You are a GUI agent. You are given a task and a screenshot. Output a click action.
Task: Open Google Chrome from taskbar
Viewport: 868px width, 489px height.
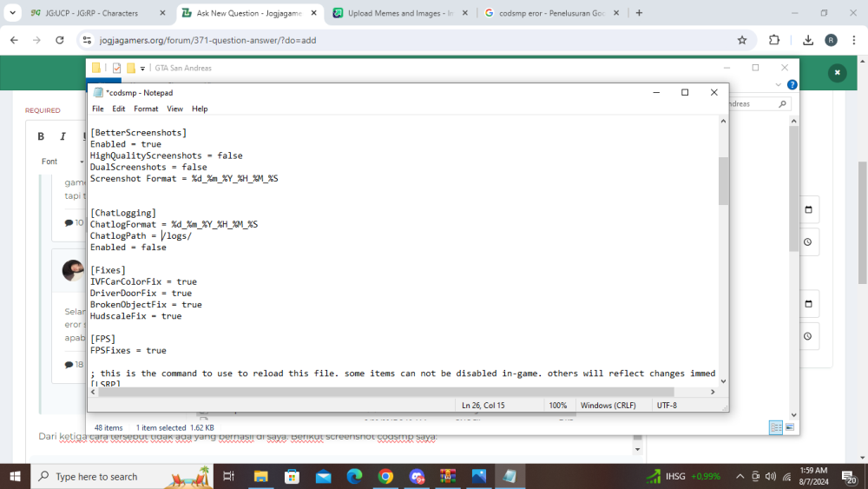point(385,476)
